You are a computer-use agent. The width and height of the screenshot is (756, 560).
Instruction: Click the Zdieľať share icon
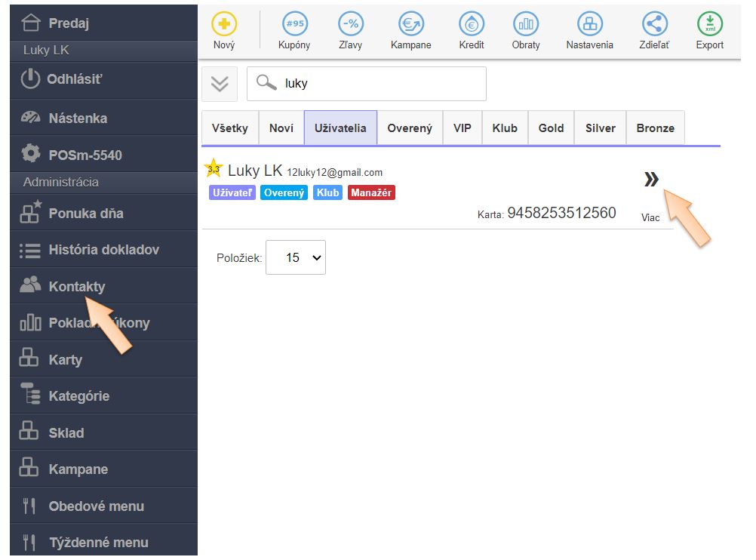tap(654, 24)
